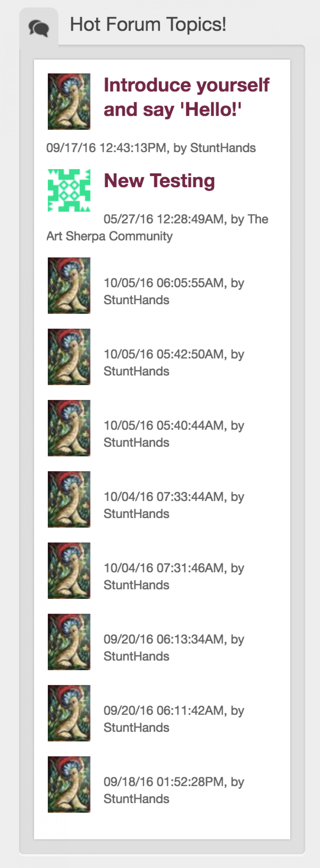Click the 09/17/16 12:43:13PM post byline

151,148
